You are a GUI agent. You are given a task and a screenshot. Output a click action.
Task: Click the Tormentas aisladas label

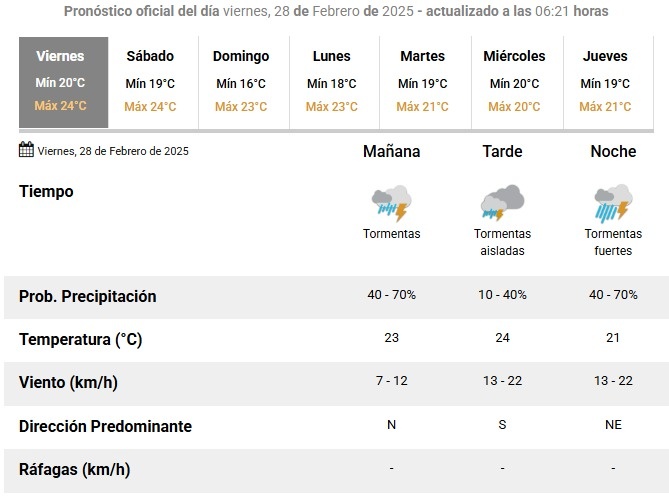click(502, 242)
